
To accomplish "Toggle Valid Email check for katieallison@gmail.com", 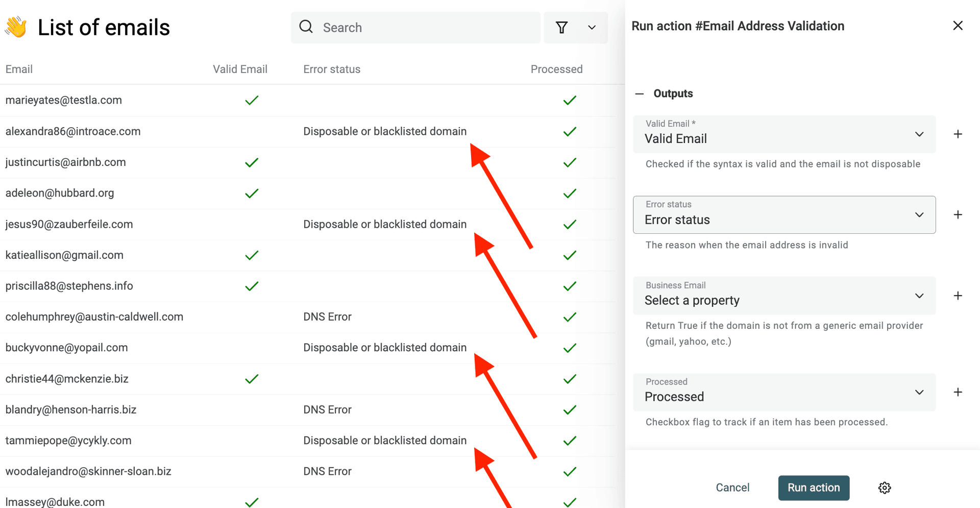I will tap(252, 255).
